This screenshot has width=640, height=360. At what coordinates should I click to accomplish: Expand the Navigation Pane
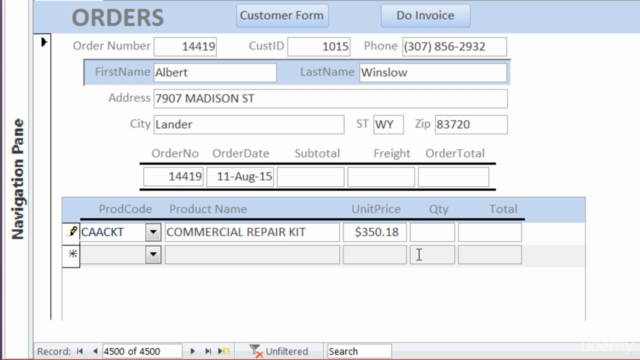18,179
